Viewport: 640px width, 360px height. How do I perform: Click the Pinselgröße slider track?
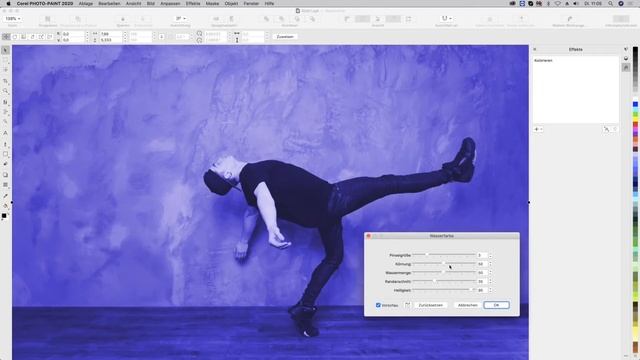(444, 255)
